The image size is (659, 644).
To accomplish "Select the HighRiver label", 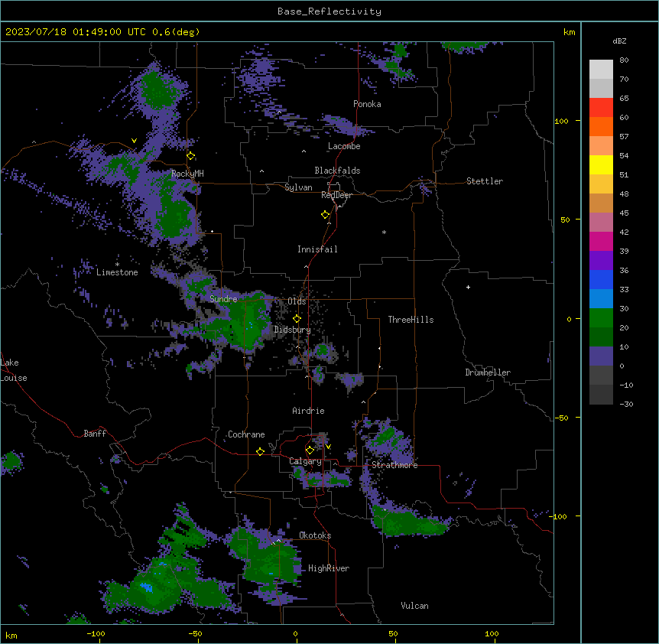I will point(329,568).
